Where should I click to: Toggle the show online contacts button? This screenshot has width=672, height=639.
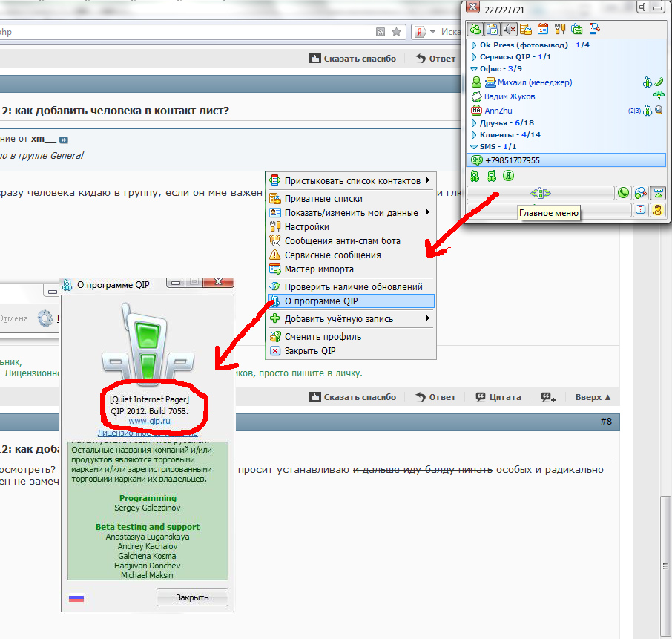(x=475, y=29)
